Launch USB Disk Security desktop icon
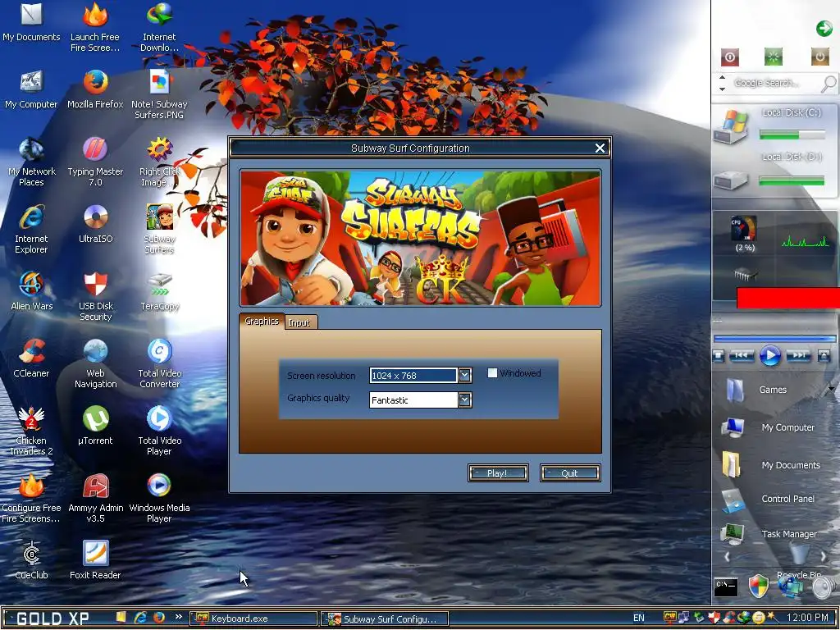Image resolution: width=840 pixels, height=630 pixels. (95, 296)
